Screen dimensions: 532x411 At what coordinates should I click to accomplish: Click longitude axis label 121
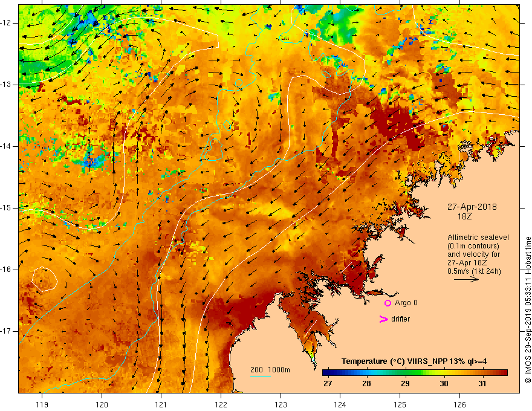(161, 404)
